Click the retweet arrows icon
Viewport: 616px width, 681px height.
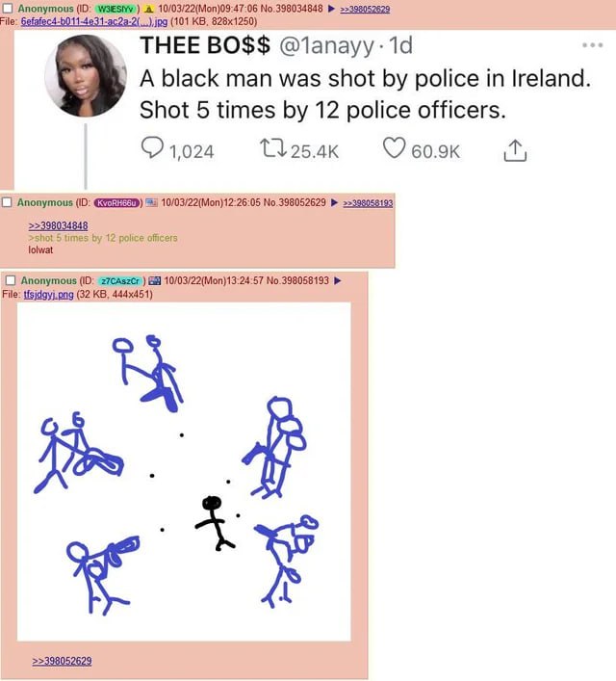coord(273,147)
